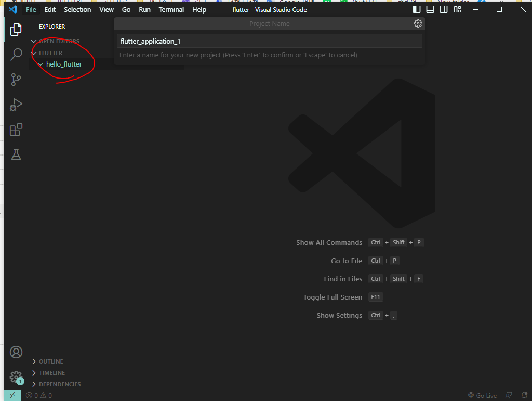Open the Source Control view icon
Screen dimensions: 532x401
16,80
